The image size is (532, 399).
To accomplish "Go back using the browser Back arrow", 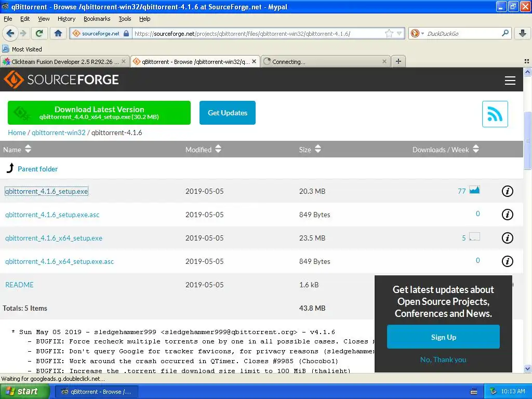I will 9,33.
